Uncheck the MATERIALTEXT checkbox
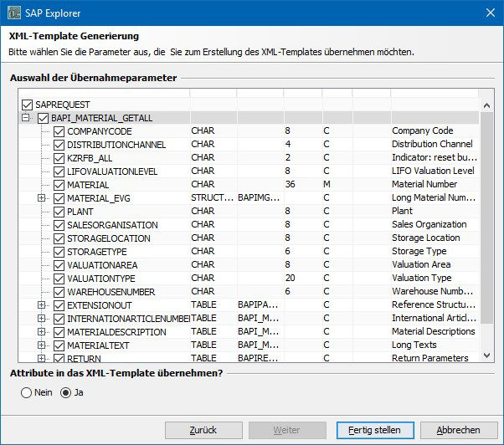The height and width of the screenshot is (445, 504). (x=59, y=345)
